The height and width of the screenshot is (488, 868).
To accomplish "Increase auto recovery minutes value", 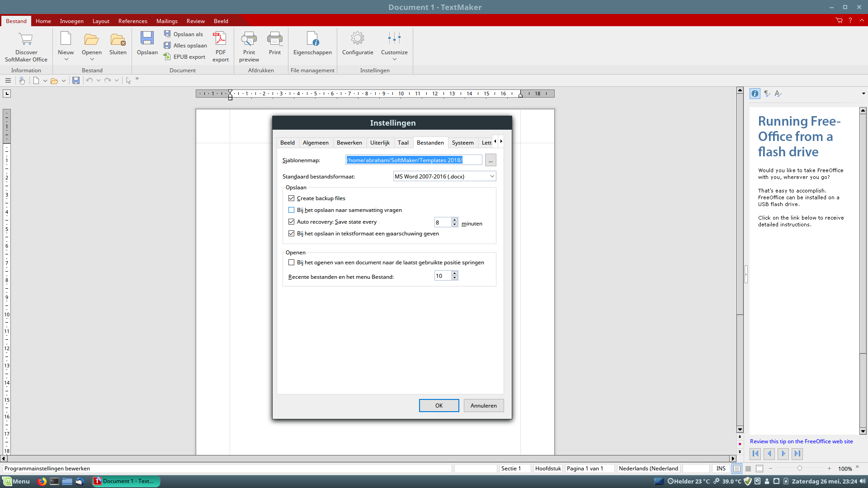I will pyautogui.click(x=454, y=220).
